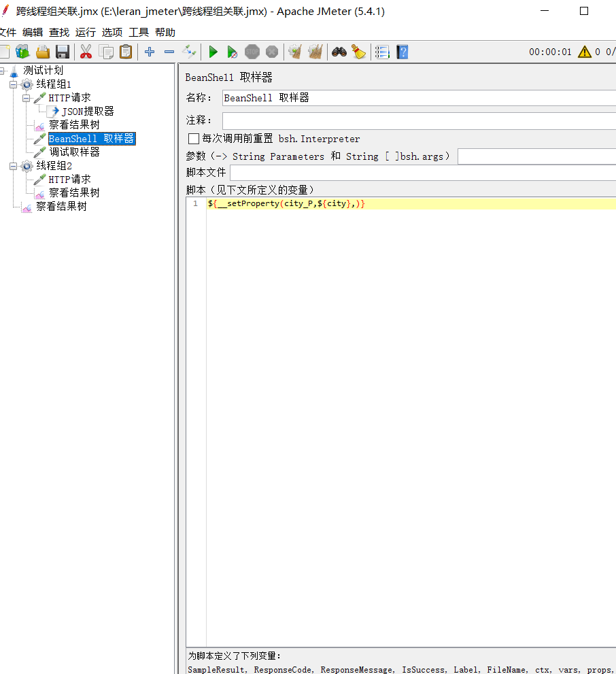This screenshot has width=616, height=674.
Task: Open the 选项 menu
Action: point(112,32)
